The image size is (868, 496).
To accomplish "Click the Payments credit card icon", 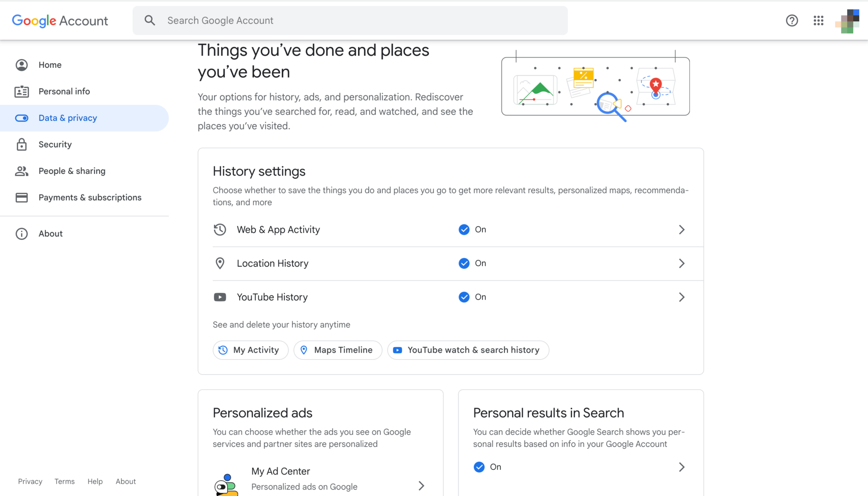I will (22, 198).
